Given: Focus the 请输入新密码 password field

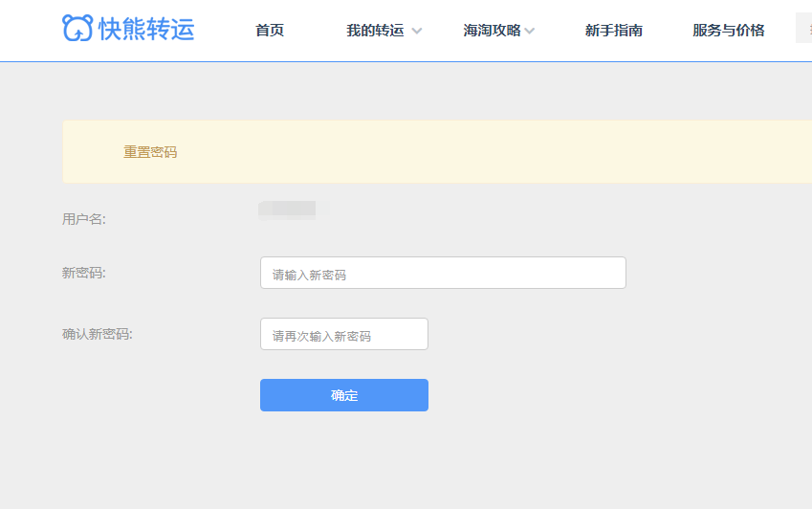Looking at the screenshot, I should coord(443,273).
